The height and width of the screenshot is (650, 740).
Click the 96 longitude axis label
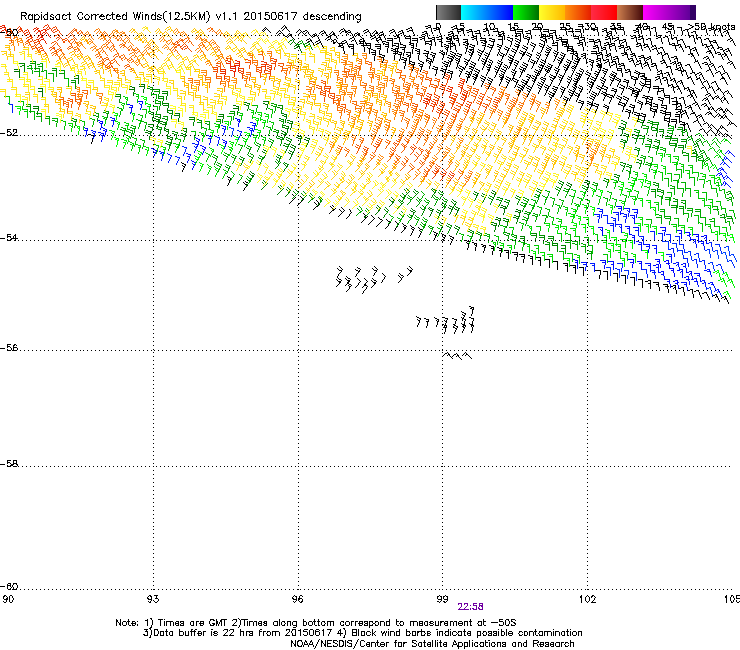pos(297,599)
